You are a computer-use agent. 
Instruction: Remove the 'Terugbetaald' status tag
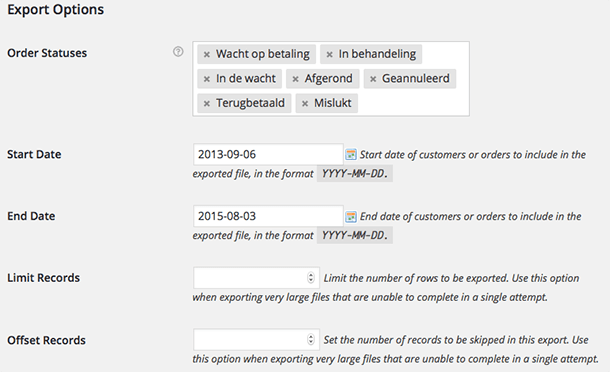(x=207, y=104)
